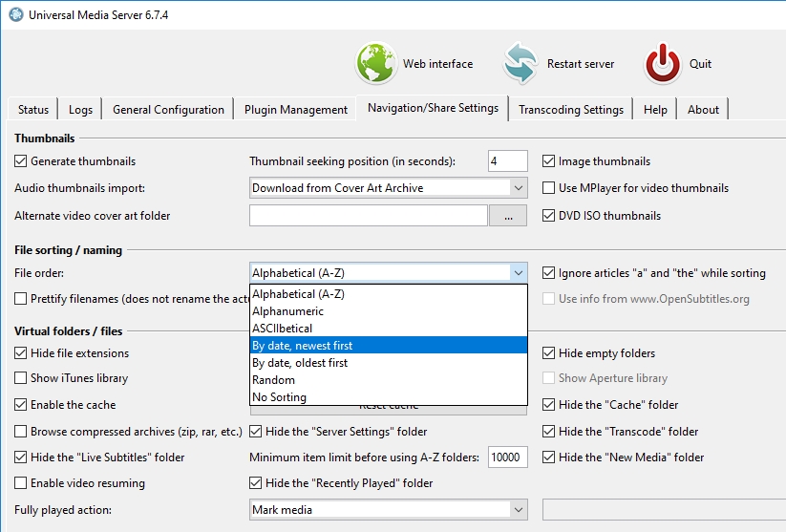Toggle Hide file extensions checkbox
Image resolution: width=786 pixels, height=532 pixels.
coord(21,353)
